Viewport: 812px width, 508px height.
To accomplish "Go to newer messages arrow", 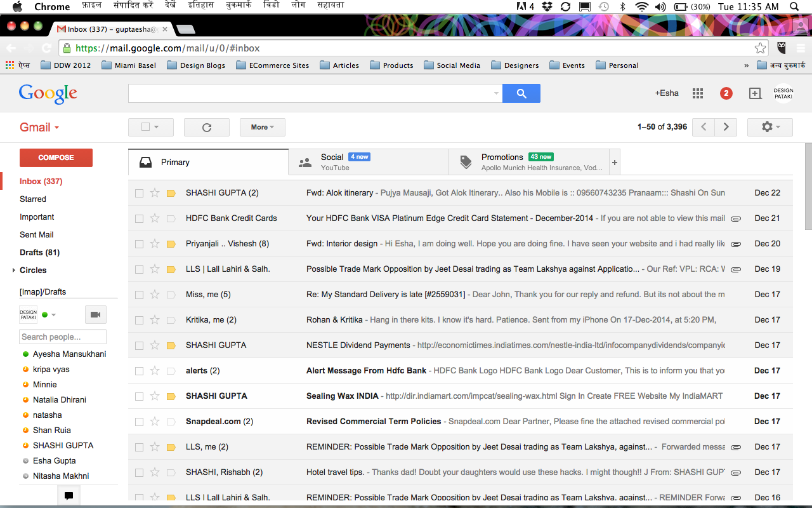I will pos(704,127).
